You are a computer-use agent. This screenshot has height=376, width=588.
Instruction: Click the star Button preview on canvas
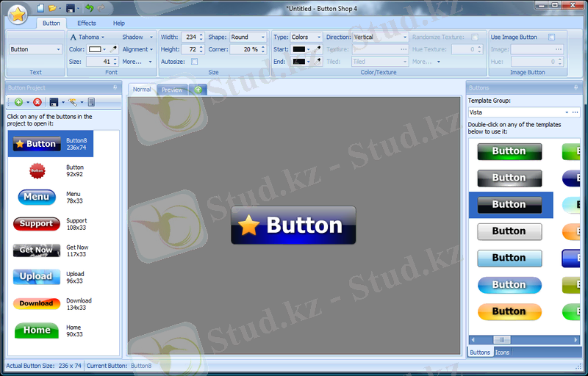293,225
